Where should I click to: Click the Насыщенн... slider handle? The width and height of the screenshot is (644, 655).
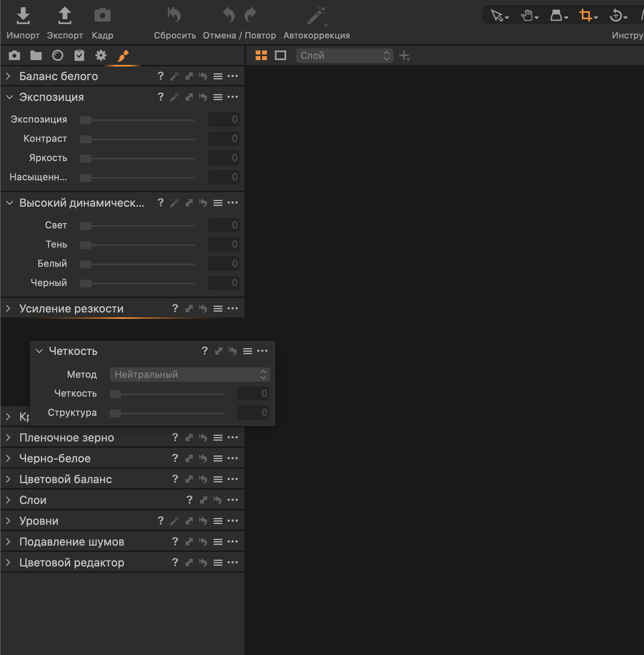tap(86, 177)
